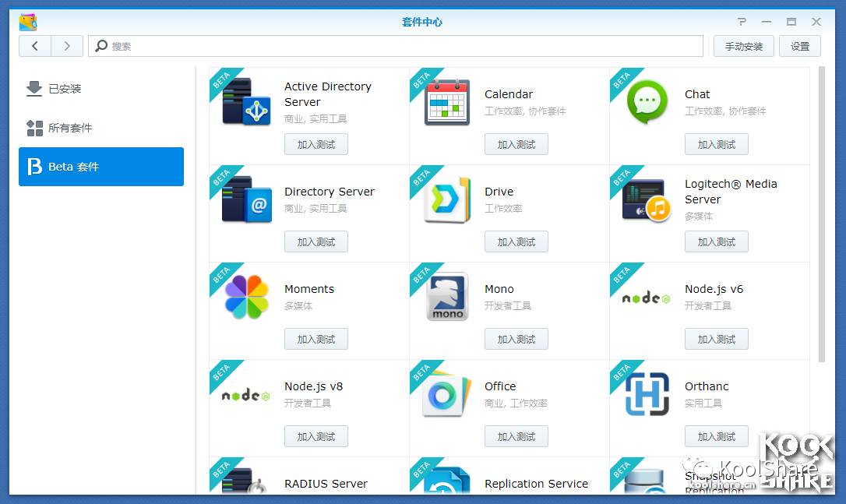Open the Mono package title

coord(499,289)
